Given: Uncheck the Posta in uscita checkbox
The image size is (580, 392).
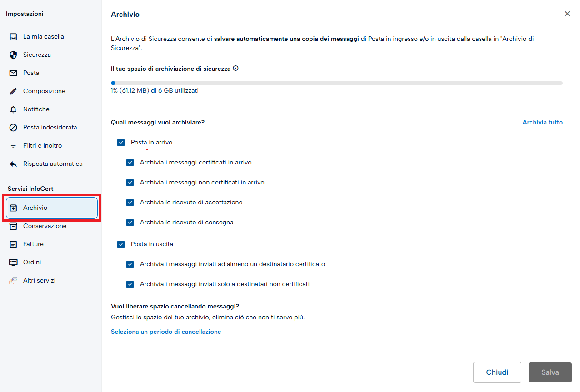Looking at the screenshot, I should [x=121, y=244].
